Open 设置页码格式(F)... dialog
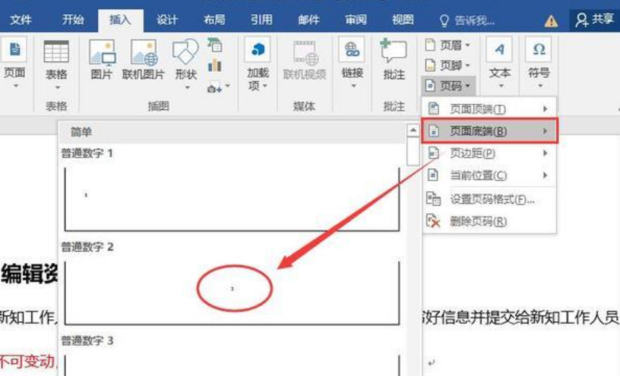This screenshot has height=376, width=620. pyautogui.click(x=489, y=199)
